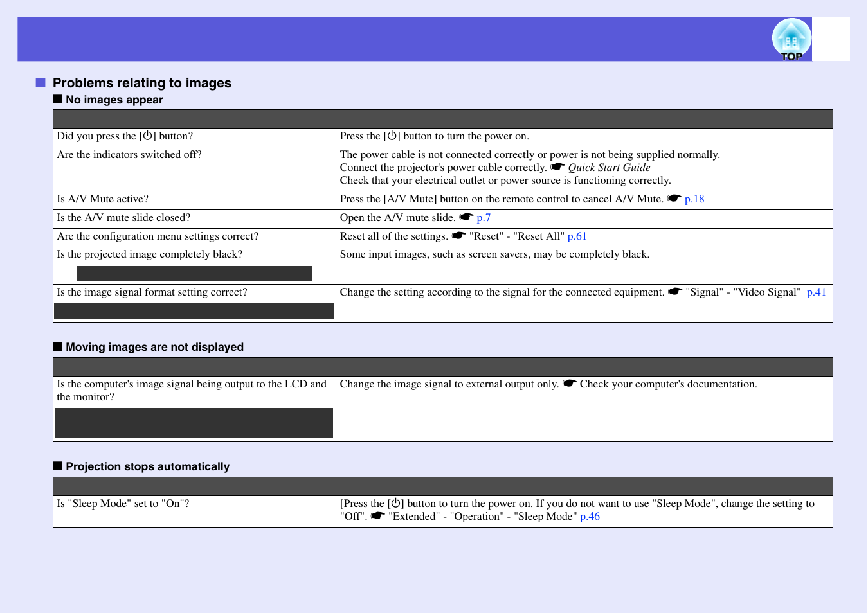Click the Quick Start Guide italic text

point(609,168)
